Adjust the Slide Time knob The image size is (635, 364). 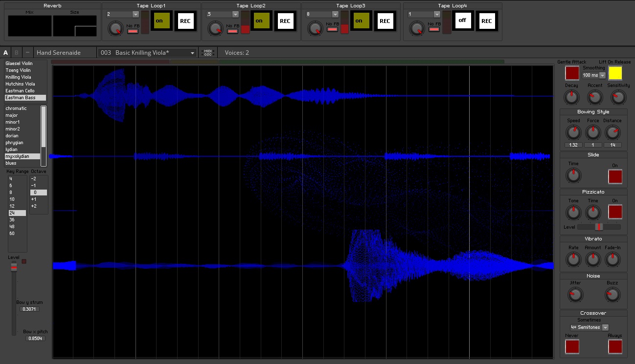click(x=573, y=175)
